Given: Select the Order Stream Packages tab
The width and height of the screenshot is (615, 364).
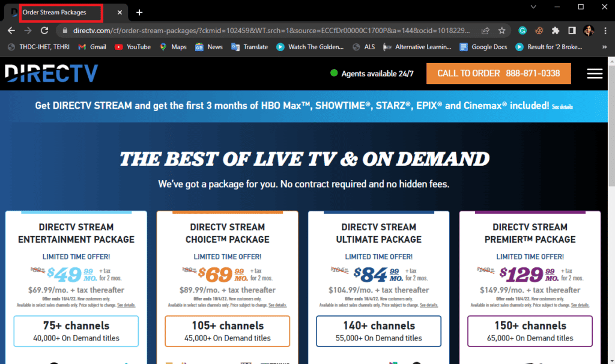Looking at the screenshot, I should click(60, 13).
